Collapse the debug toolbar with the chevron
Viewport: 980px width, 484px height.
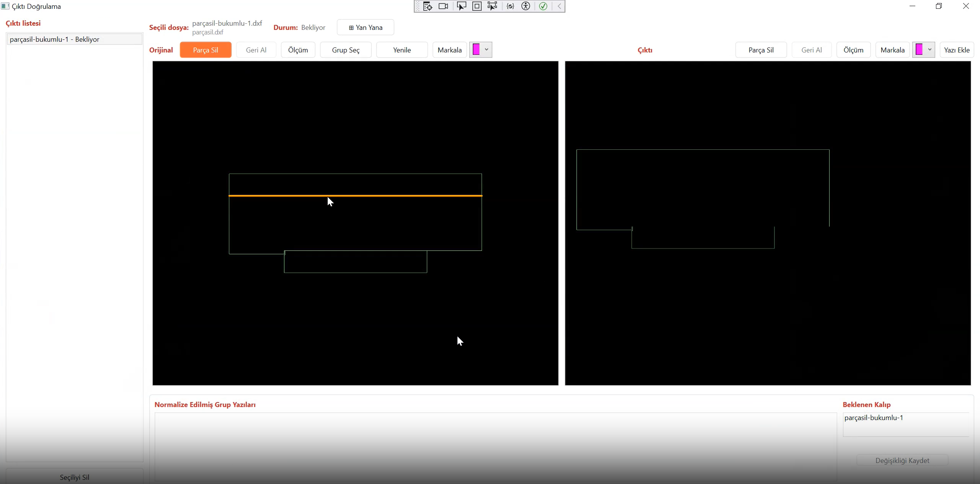click(x=559, y=6)
